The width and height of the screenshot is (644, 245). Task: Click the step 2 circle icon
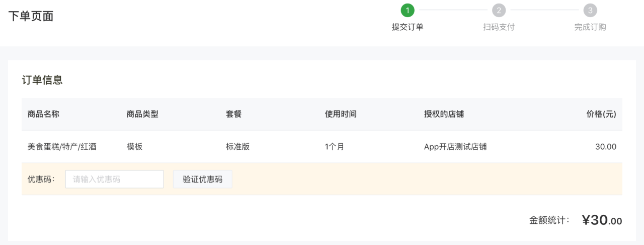coord(499,10)
